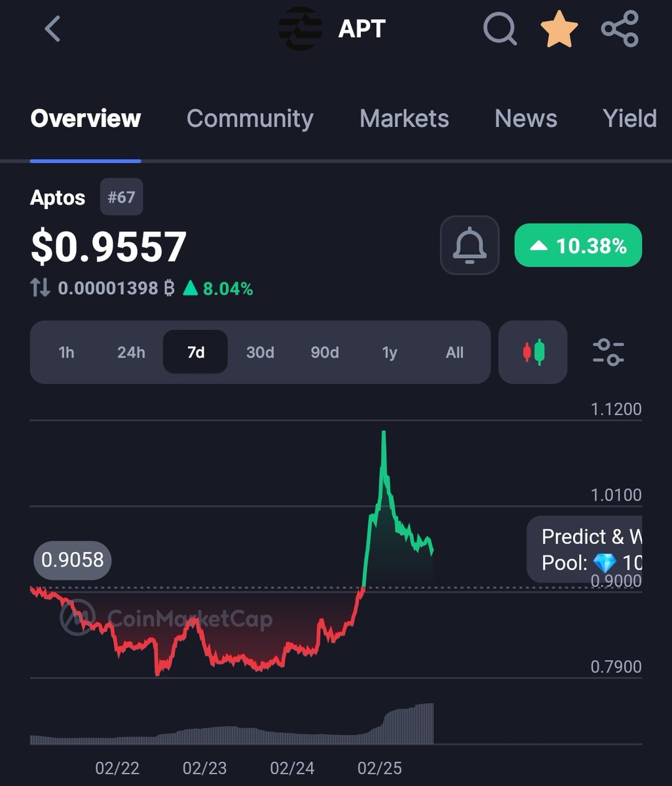This screenshot has height=786, width=672.
Task: Swap price currency with the arrows icon
Action: (x=40, y=288)
